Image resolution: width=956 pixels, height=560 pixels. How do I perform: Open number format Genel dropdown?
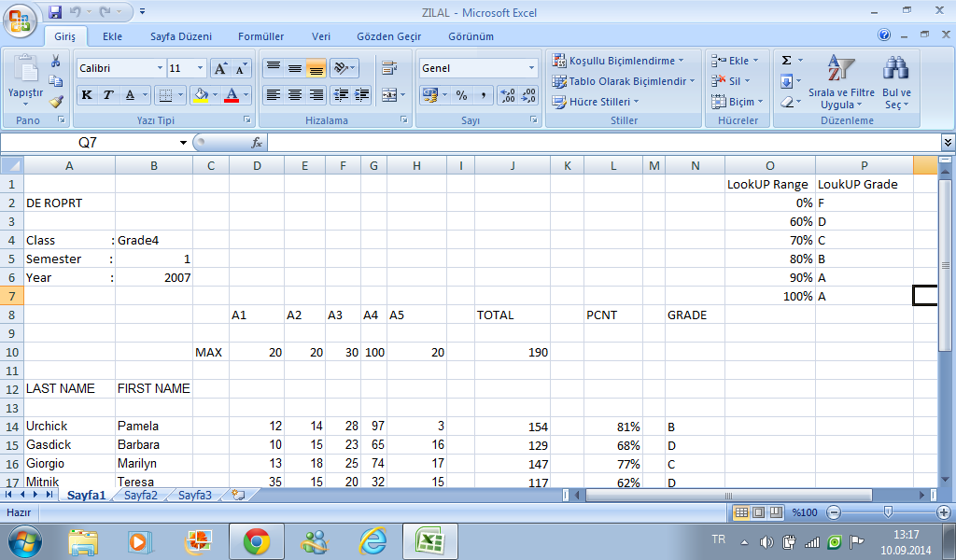531,68
